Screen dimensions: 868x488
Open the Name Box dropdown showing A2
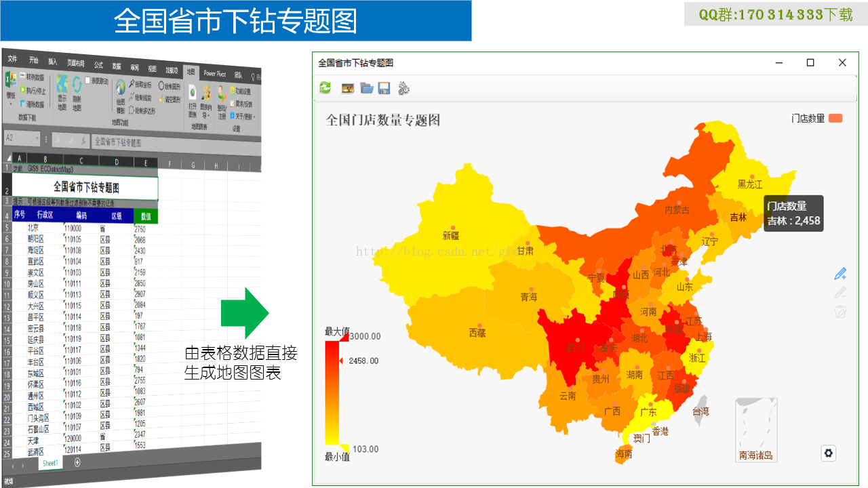point(37,138)
